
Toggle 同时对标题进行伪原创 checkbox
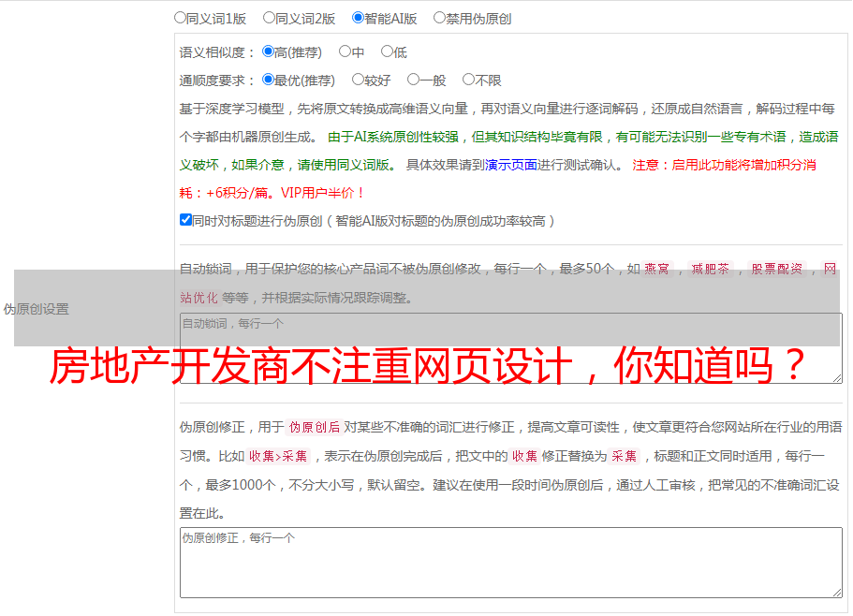(185, 220)
